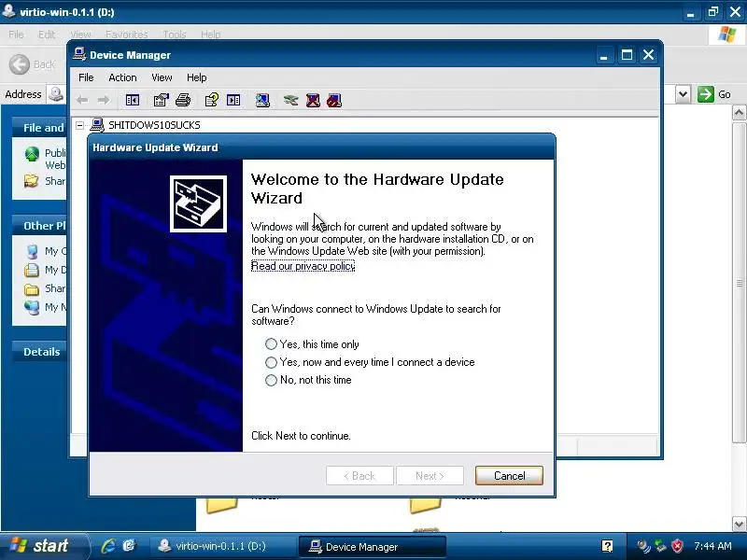
Task: Click Scan for hardware changes icon
Action: coord(262,100)
